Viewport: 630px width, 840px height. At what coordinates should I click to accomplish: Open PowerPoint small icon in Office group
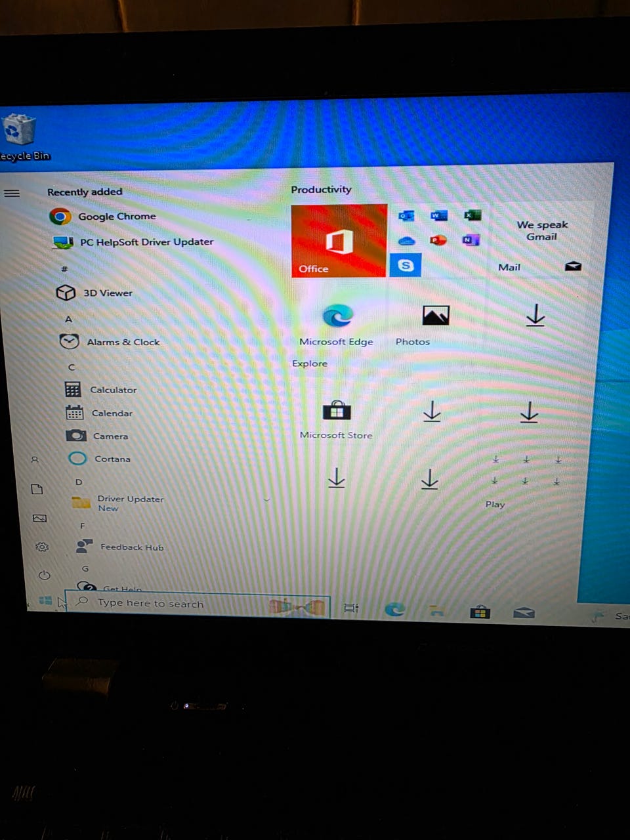438,240
